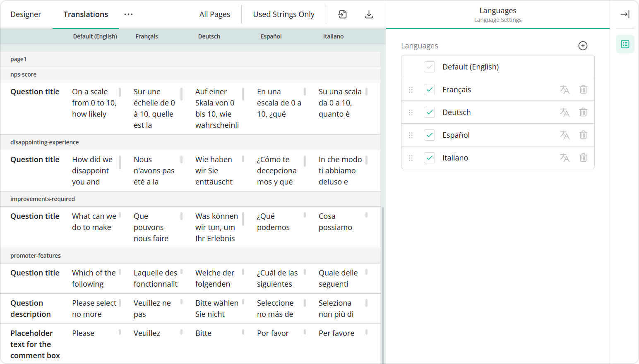The height and width of the screenshot is (364, 639).
Task: Select the Français entry in the Languages list
Action: pos(456,89)
